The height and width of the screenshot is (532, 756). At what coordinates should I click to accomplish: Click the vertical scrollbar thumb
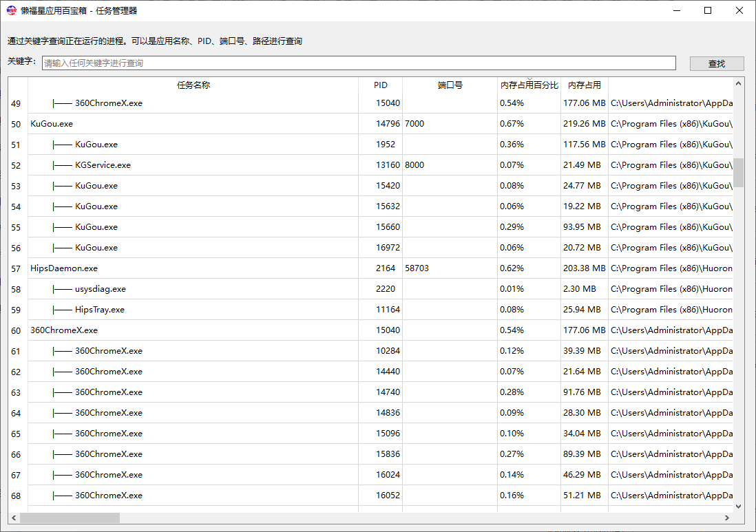point(737,173)
